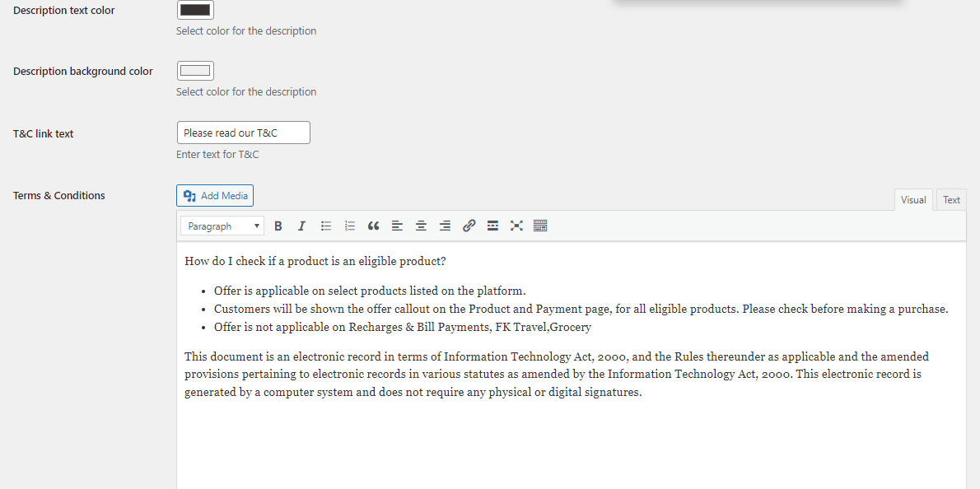Apply blockquote formatting
The width and height of the screenshot is (980, 489).
pos(374,226)
